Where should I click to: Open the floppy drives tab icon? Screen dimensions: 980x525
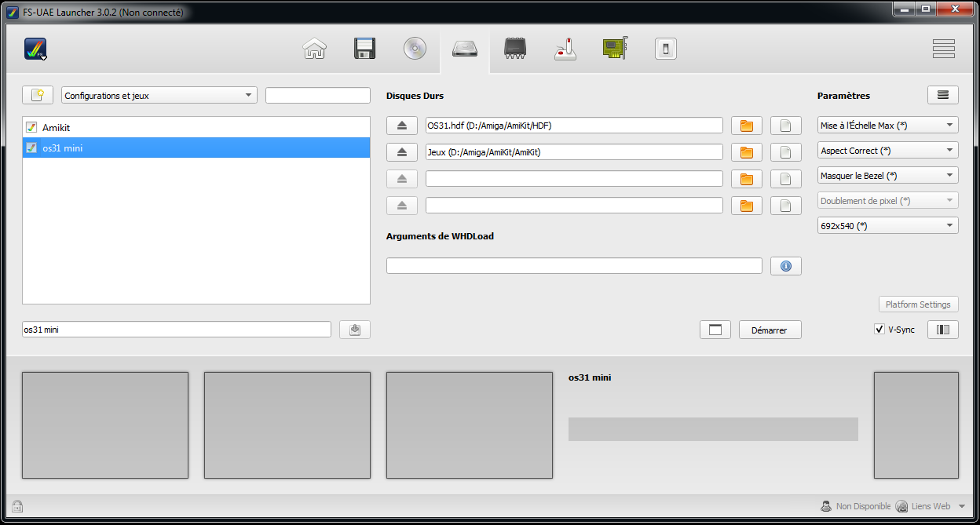364,49
